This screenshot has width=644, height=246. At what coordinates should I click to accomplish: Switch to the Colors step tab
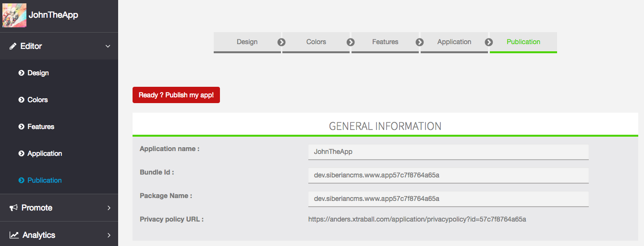click(x=316, y=42)
